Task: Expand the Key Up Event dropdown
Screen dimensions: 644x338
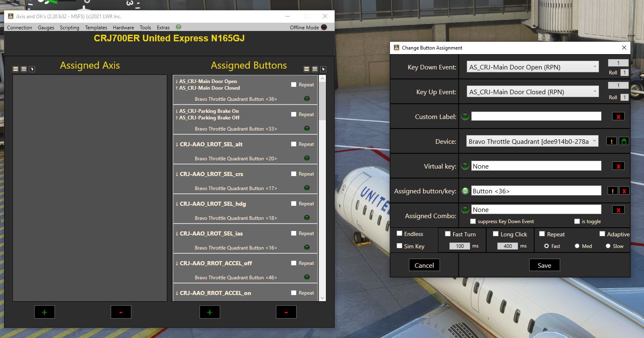Action: pyautogui.click(x=533, y=92)
